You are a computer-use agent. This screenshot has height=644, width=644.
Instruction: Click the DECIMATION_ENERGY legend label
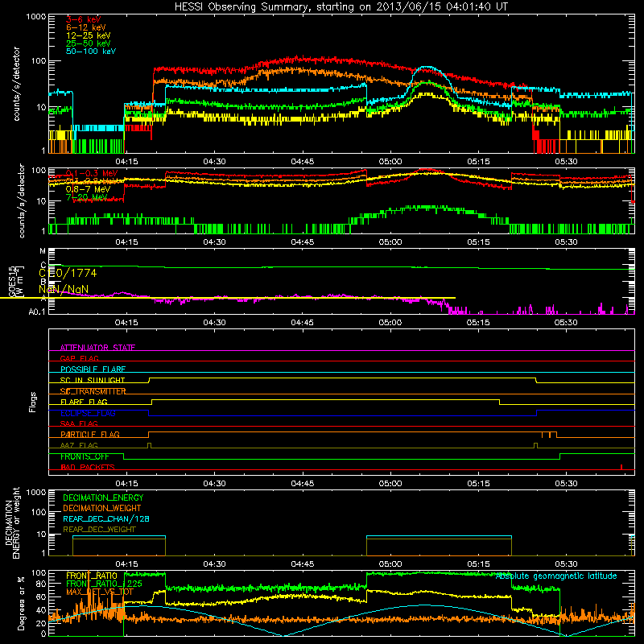coord(103,497)
